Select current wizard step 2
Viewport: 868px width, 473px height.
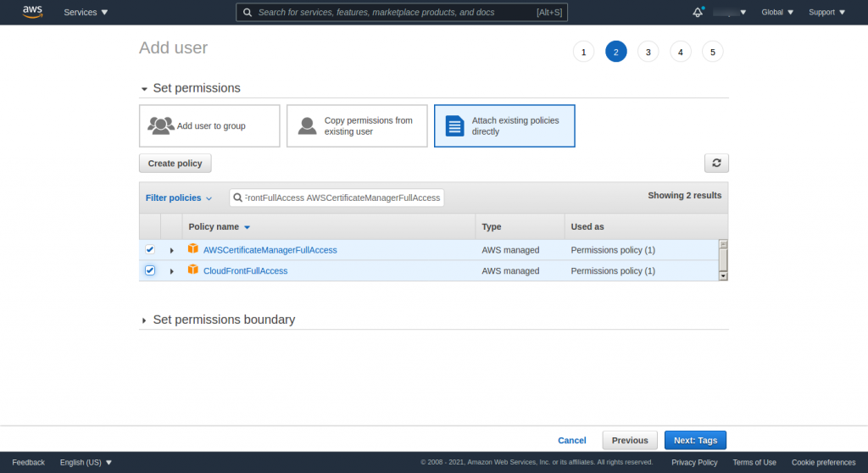tap(615, 52)
